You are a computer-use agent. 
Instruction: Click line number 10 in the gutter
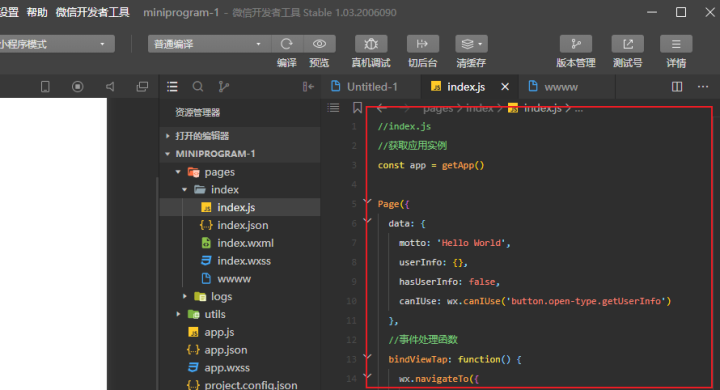tap(351, 301)
